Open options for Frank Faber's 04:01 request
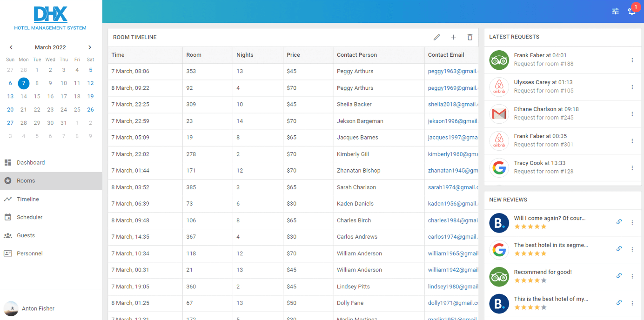644x320 pixels. pos(632,60)
